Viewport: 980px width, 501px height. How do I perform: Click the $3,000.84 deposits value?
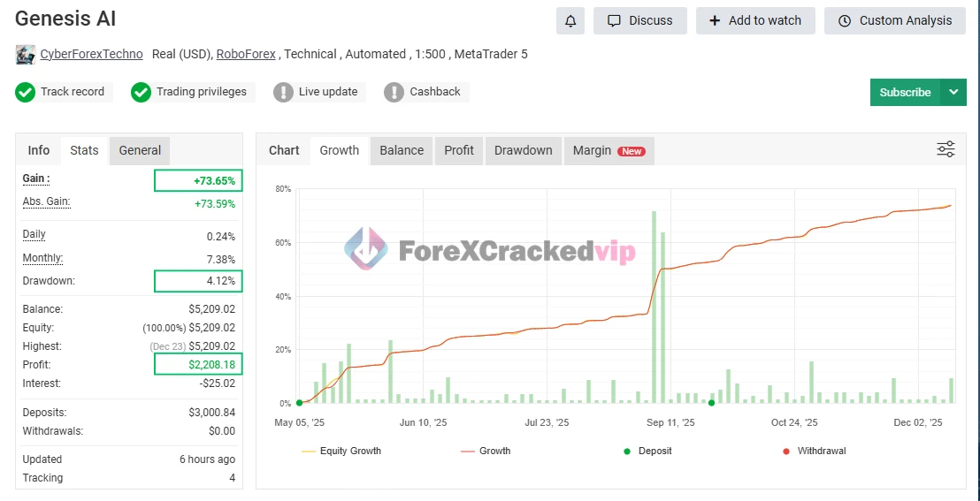pyautogui.click(x=212, y=413)
